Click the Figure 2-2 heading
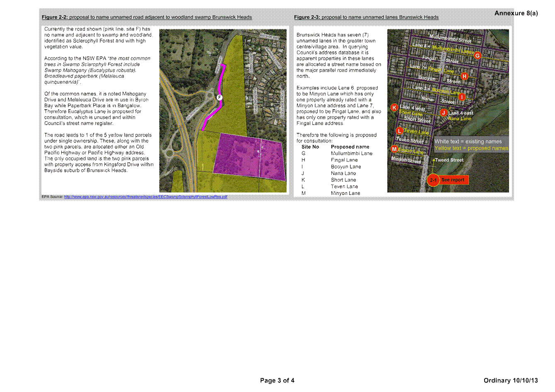Screen dimensions: 555x392 coord(147,17)
